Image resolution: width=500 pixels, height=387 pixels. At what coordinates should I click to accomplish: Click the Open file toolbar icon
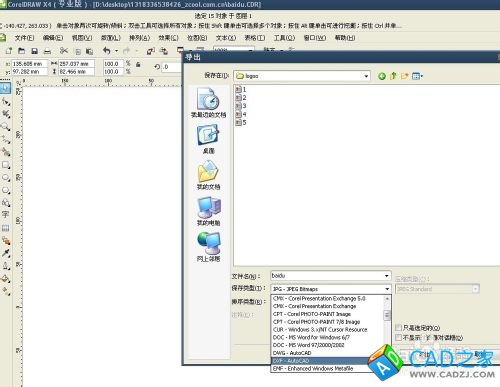tap(21, 51)
